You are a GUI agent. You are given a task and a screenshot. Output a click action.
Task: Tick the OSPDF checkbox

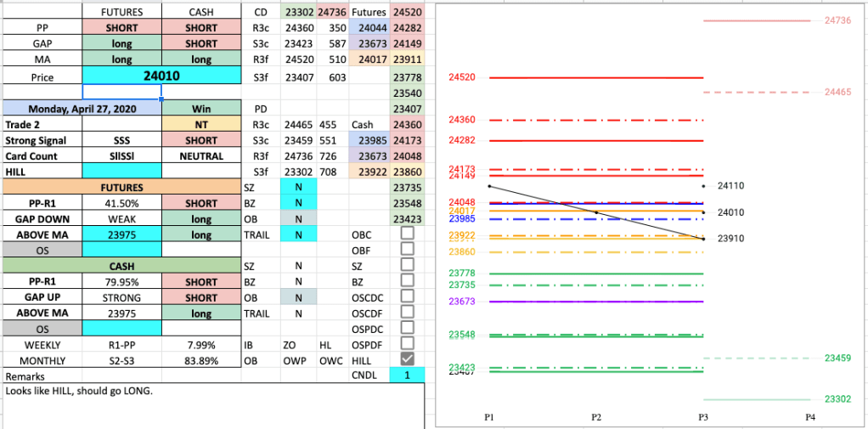(407, 344)
